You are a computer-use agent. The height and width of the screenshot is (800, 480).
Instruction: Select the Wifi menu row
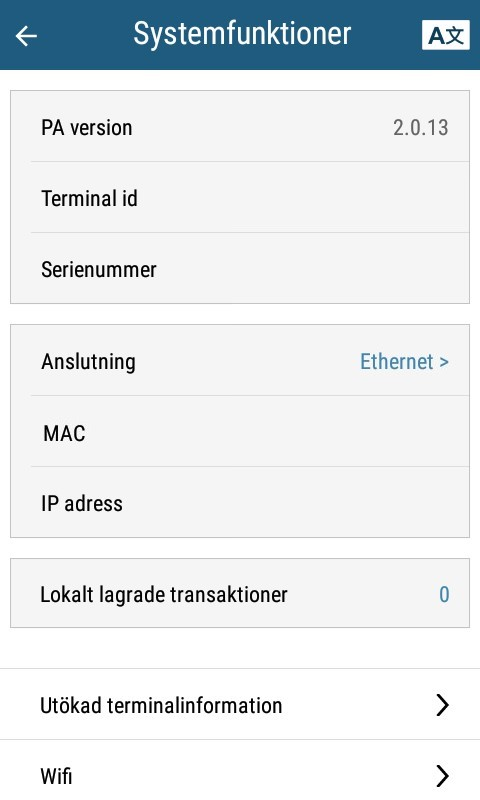coord(240,770)
